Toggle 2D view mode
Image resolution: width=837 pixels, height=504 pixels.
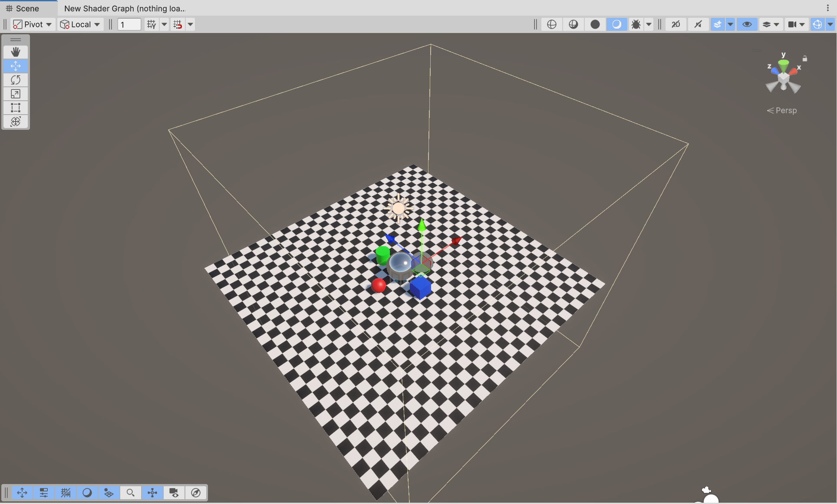point(676,24)
